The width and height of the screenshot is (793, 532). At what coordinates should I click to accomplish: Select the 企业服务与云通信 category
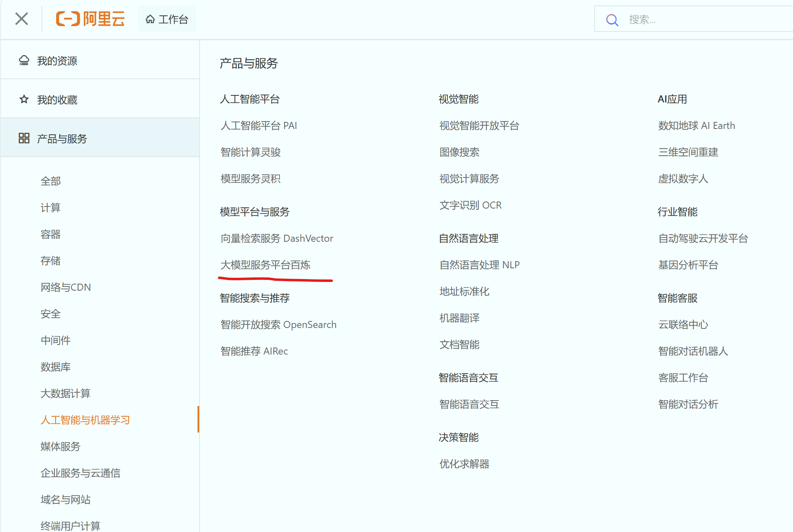point(81,473)
